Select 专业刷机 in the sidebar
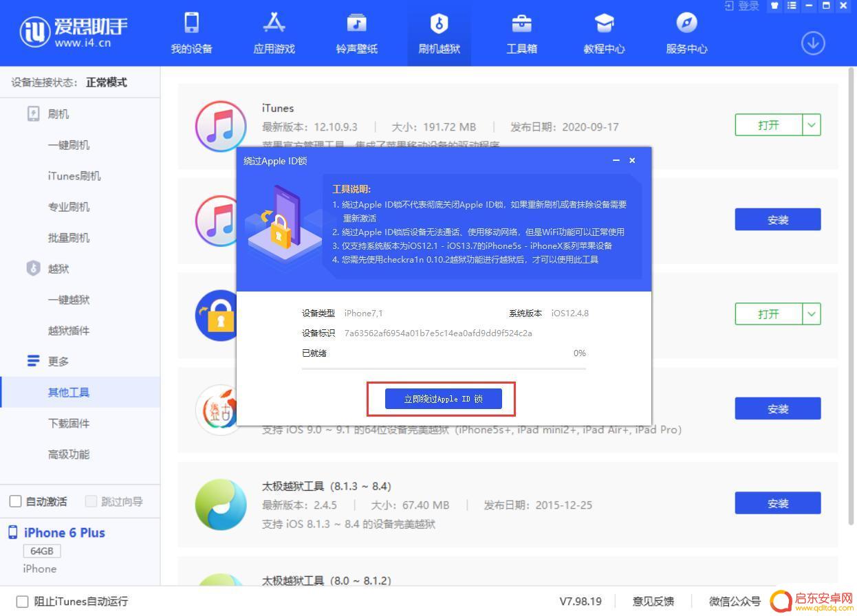 [x=69, y=207]
